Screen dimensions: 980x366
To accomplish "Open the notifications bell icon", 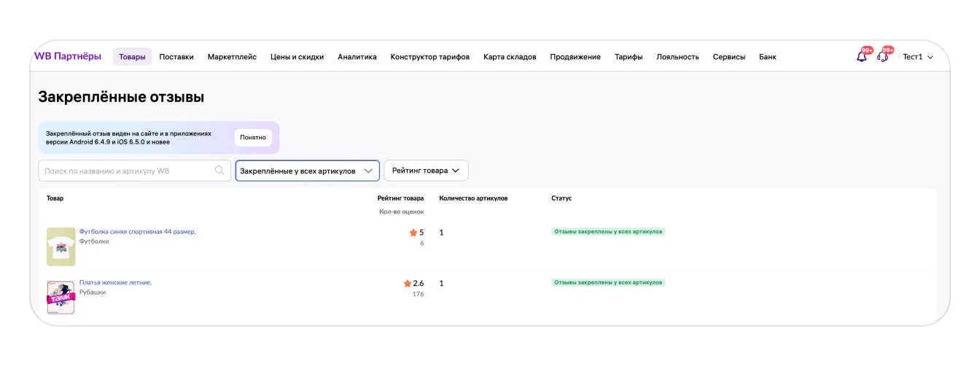I will click(861, 57).
